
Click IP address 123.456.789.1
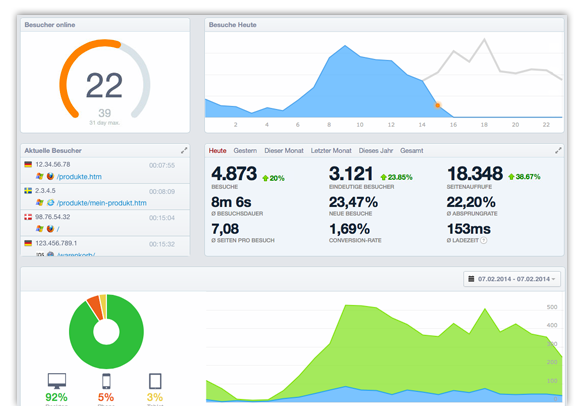coord(56,243)
